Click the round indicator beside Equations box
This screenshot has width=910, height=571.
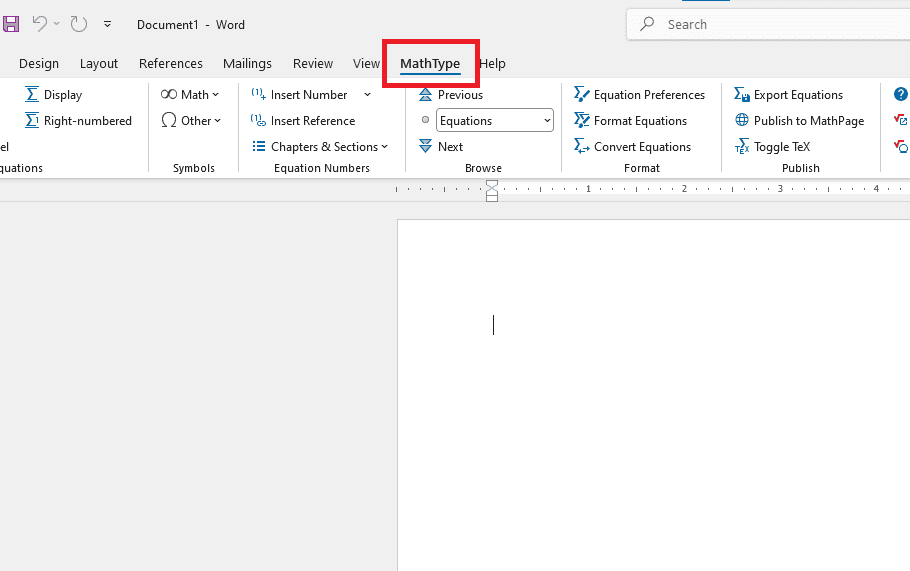pyautogui.click(x=425, y=120)
